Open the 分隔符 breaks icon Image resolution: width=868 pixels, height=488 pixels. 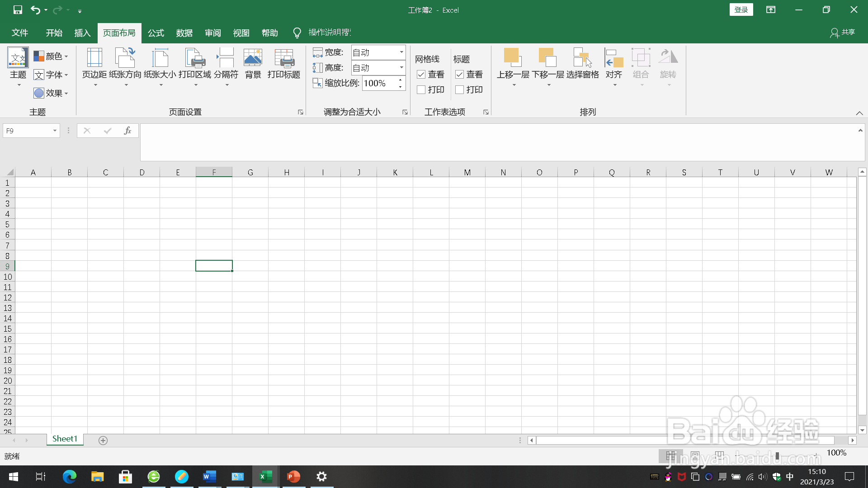click(226, 58)
